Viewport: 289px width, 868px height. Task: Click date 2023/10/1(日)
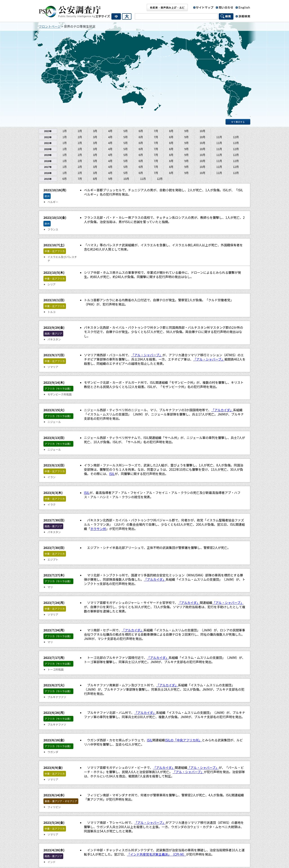point(54,300)
